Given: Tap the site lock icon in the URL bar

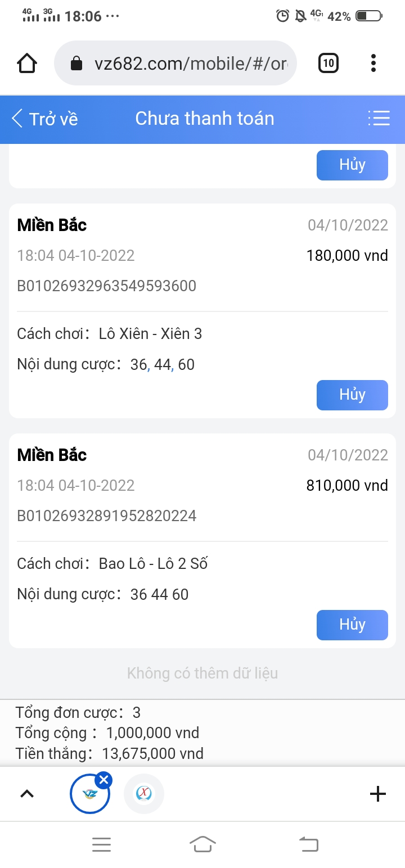Looking at the screenshot, I should coord(76,64).
